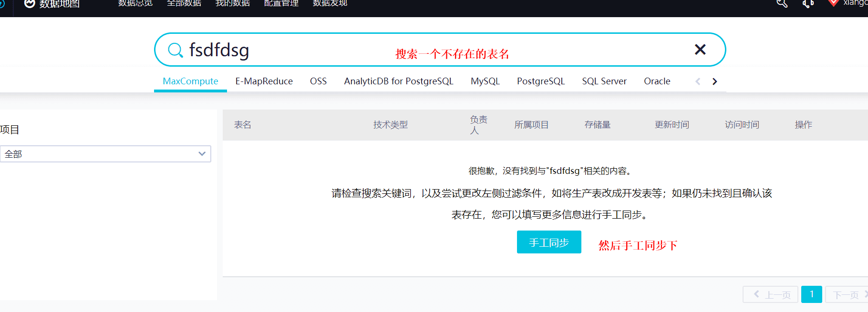Click the dropdown chevron next to 全部

click(x=202, y=154)
